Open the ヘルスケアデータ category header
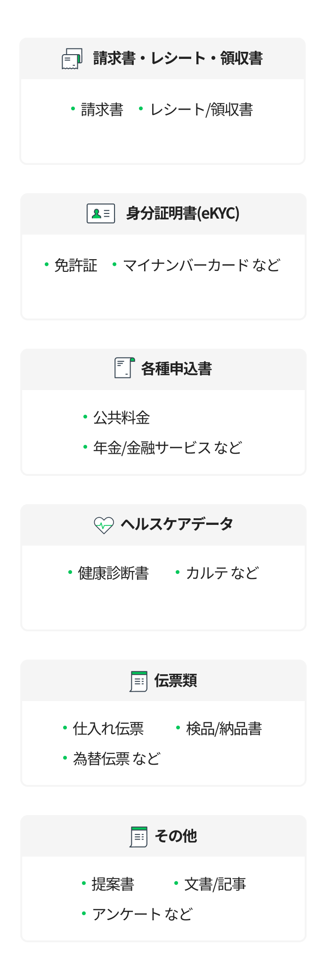The height and width of the screenshot is (980, 325). click(177, 524)
